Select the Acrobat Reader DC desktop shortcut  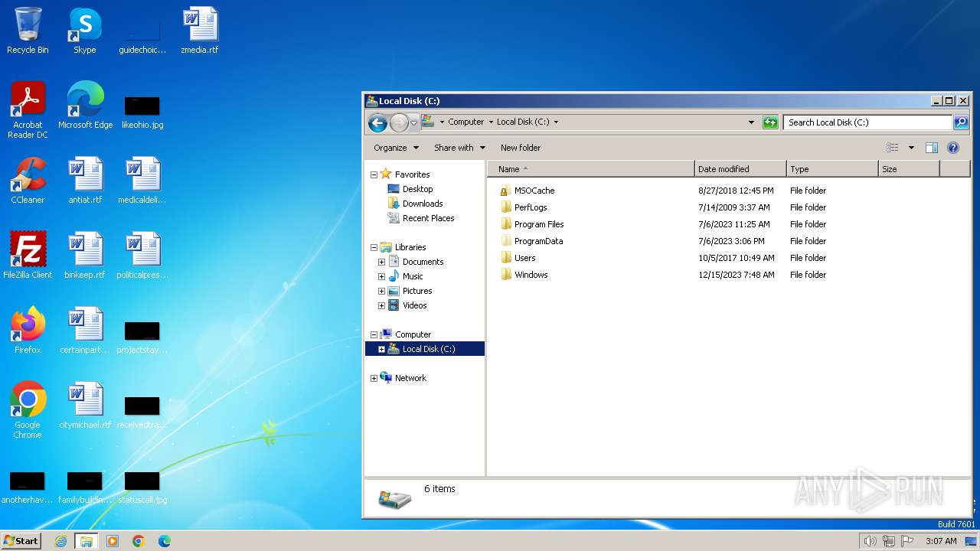28,110
